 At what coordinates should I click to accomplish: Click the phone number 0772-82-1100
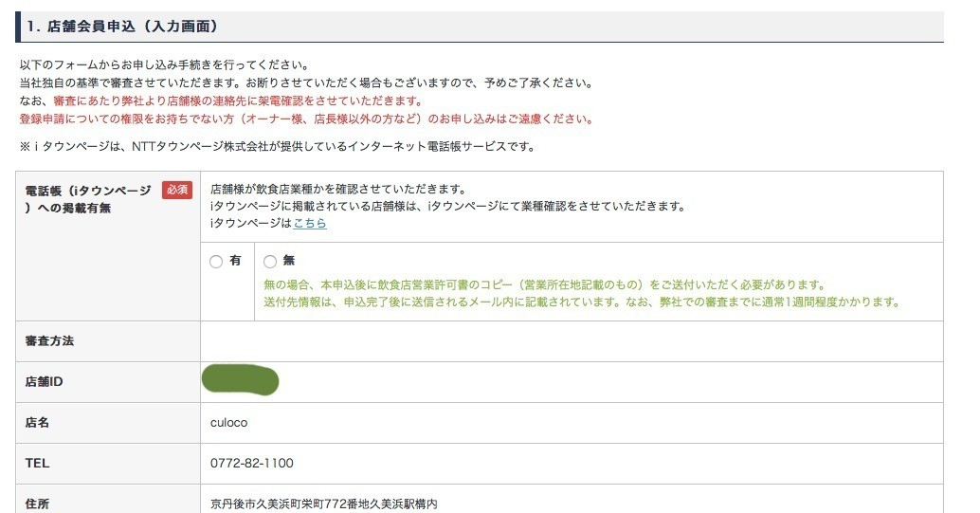[252, 463]
